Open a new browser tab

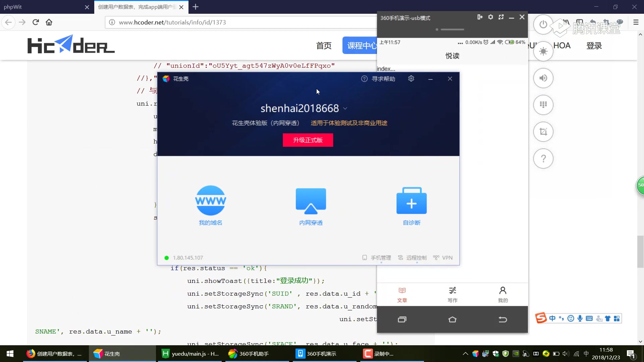196,7
